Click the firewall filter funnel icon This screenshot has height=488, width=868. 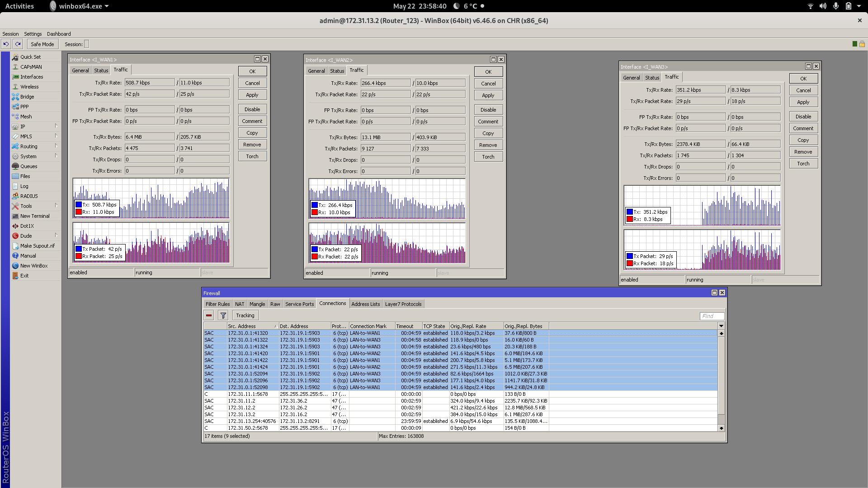click(223, 315)
